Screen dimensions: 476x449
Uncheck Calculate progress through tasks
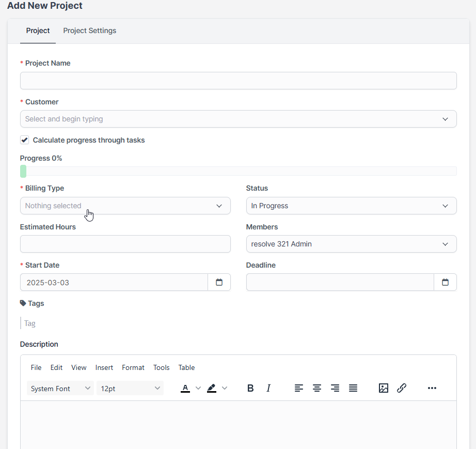(25, 140)
